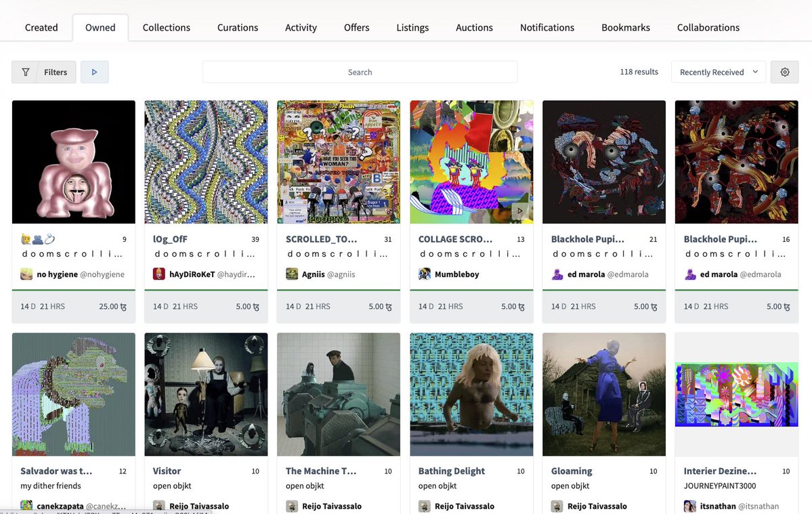Click doomscrolli... collection under lOg_OfF
Image resolution: width=812 pixels, height=514 pixels.
pos(205,254)
